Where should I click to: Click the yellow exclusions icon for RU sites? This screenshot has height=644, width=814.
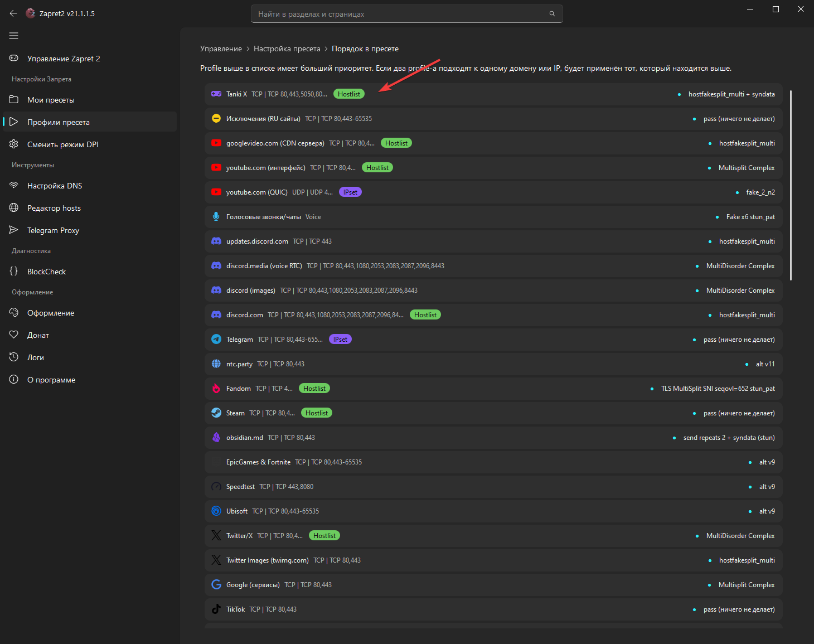216,119
